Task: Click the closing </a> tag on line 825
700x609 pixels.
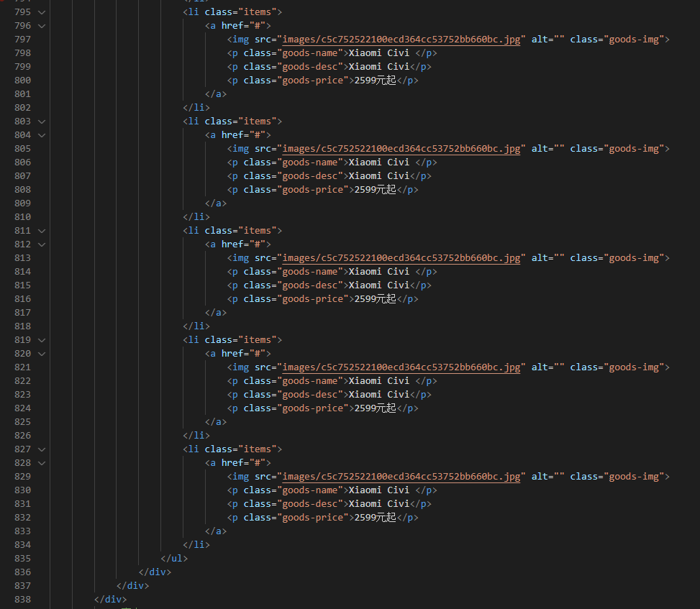Action: [216, 422]
